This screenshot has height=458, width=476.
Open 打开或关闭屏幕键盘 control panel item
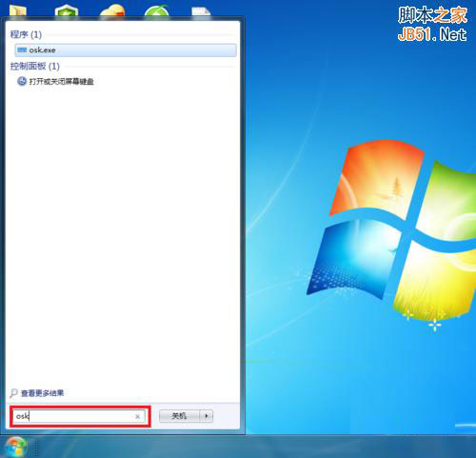tap(61, 82)
